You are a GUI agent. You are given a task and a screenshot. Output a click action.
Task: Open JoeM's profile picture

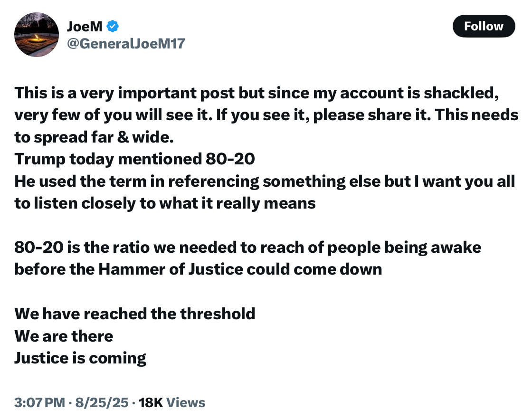[x=37, y=35]
